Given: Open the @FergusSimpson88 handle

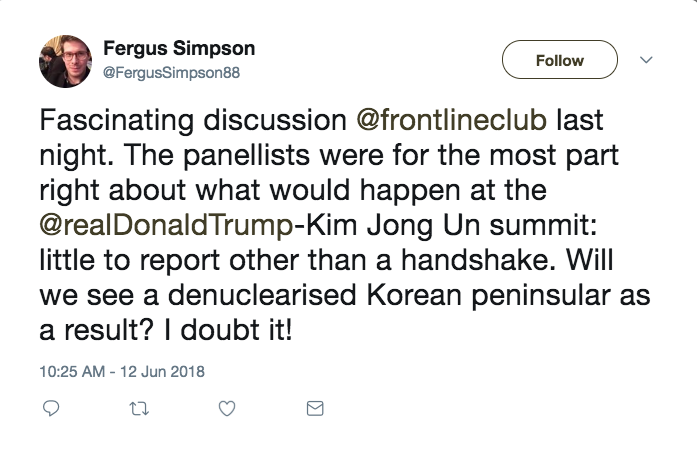Looking at the screenshot, I should point(171,73).
